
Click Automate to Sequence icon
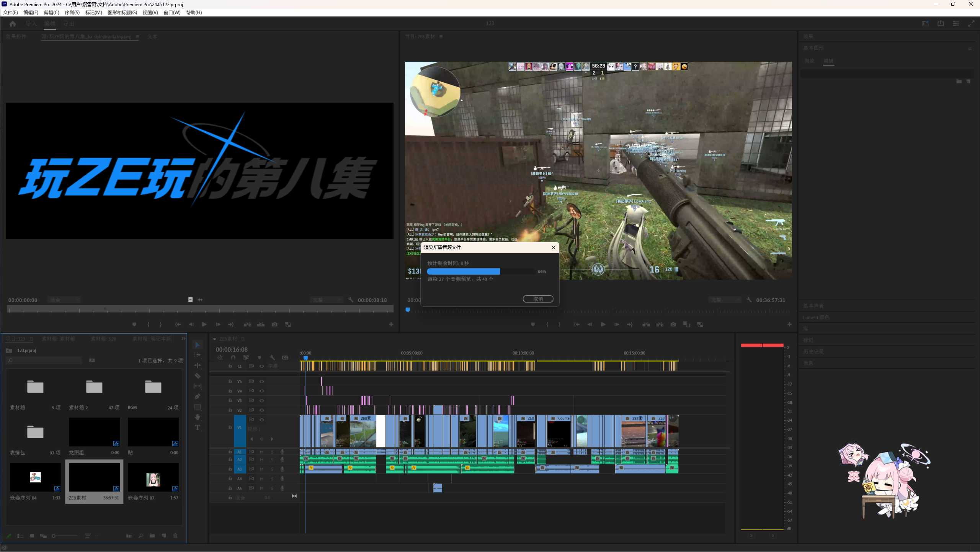(x=129, y=536)
